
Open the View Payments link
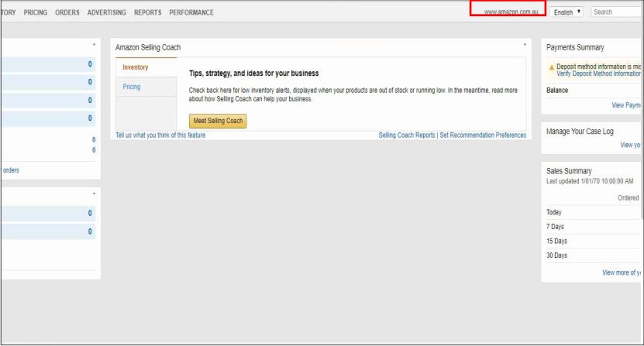626,105
